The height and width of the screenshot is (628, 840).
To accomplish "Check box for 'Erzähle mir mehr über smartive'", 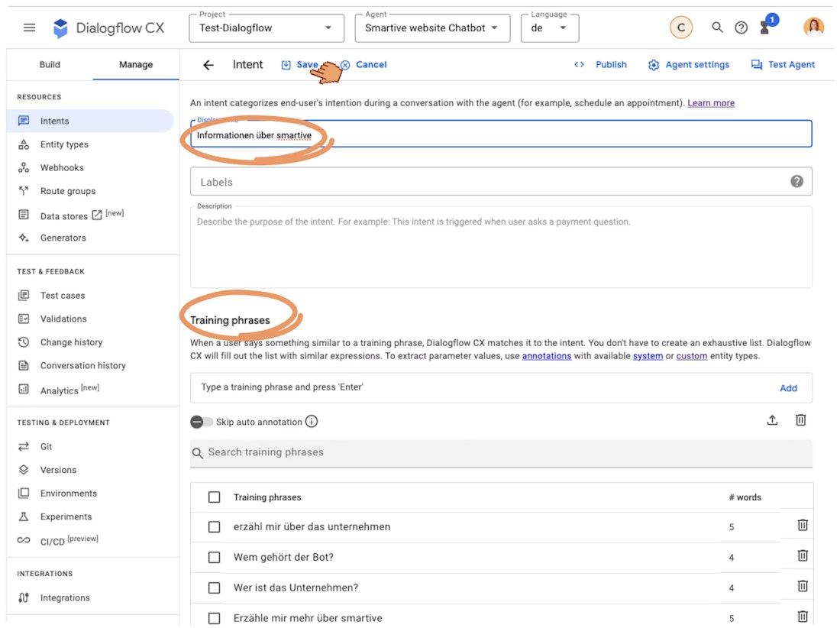I will coord(215,618).
